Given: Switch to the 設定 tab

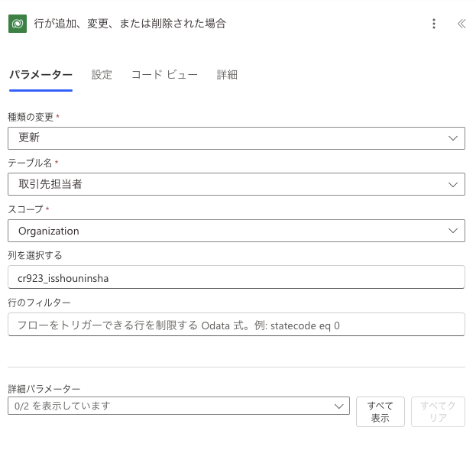Looking at the screenshot, I should click(102, 75).
